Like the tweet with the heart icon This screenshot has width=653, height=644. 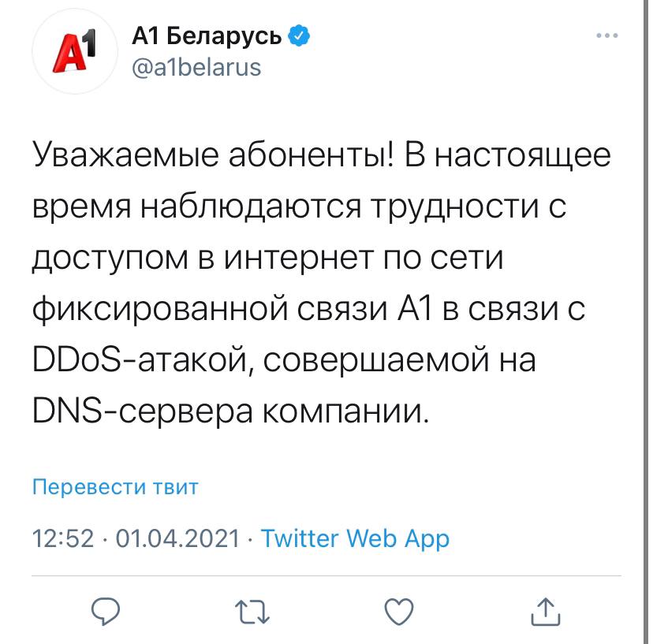pyautogui.click(x=398, y=609)
